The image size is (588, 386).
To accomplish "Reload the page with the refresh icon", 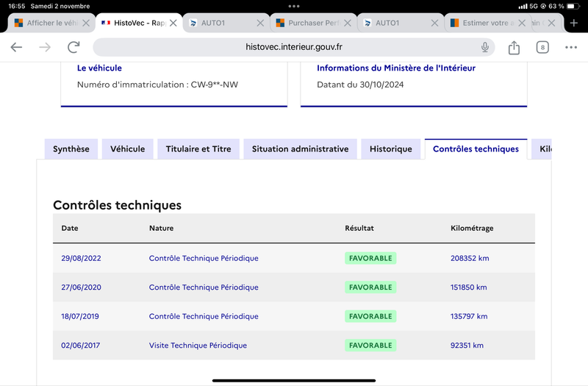I will [x=73, y=47].
